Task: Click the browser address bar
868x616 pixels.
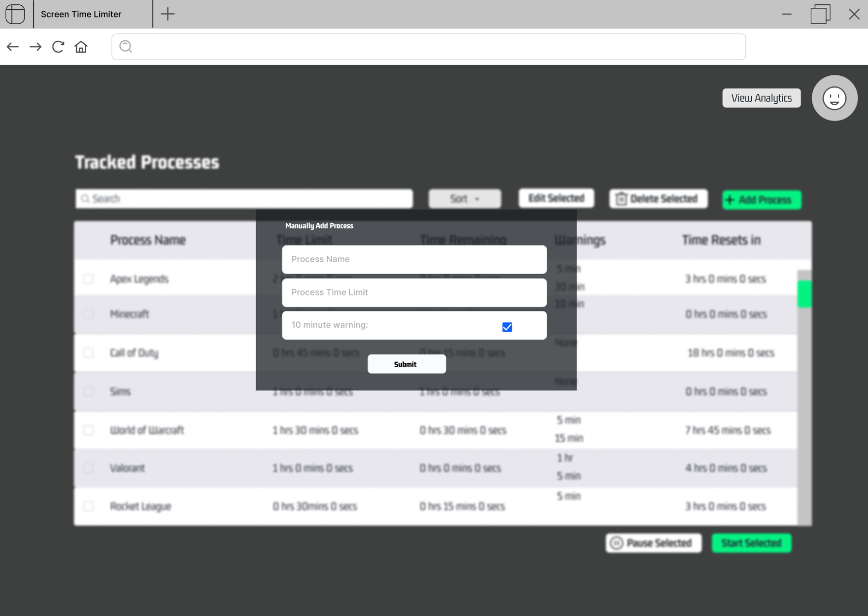Action: click(x=429, y=46)
